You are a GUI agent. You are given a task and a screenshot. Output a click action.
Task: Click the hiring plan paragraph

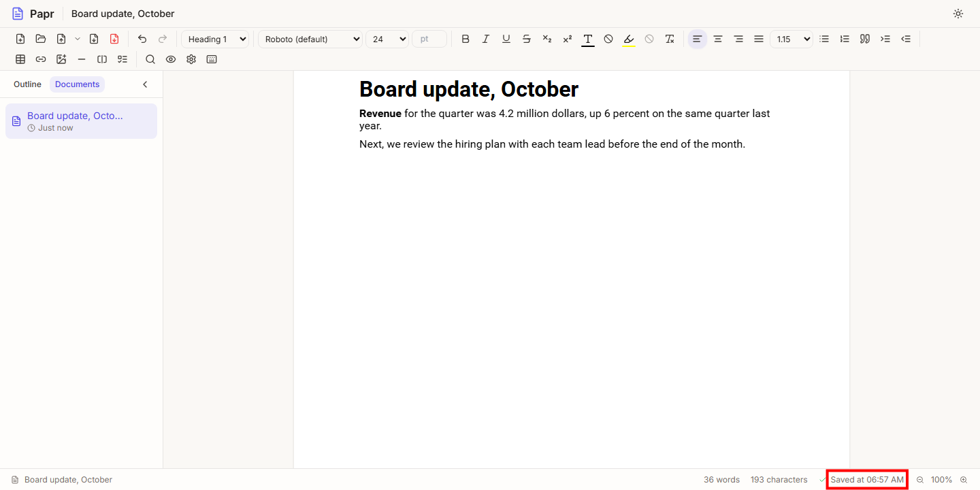point(552,144)
